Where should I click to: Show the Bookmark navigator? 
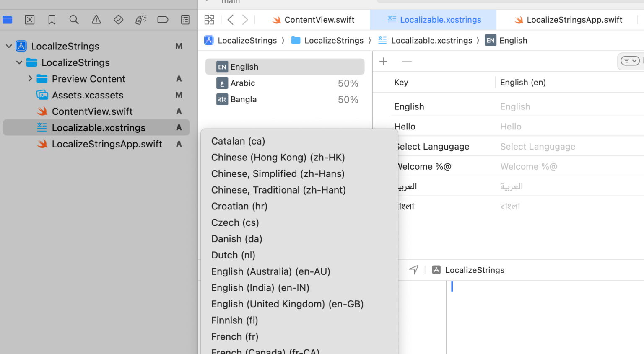[52, 20]
